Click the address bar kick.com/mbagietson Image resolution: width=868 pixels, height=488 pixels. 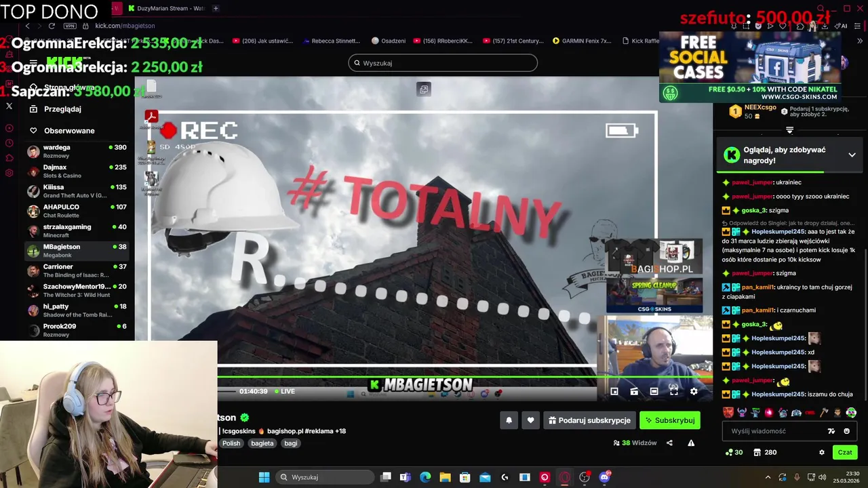click(125, 26)
